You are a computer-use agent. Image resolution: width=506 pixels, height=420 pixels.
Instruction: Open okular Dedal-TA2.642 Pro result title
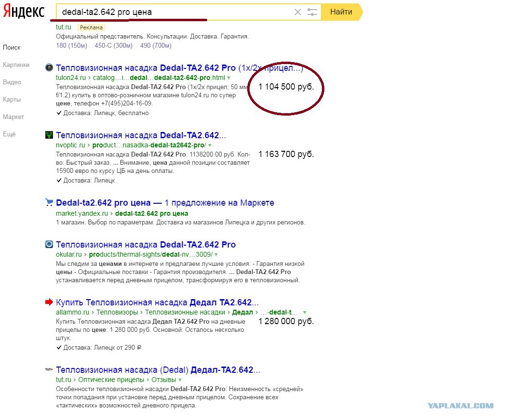pyautogui.click(x=146, y=245)
